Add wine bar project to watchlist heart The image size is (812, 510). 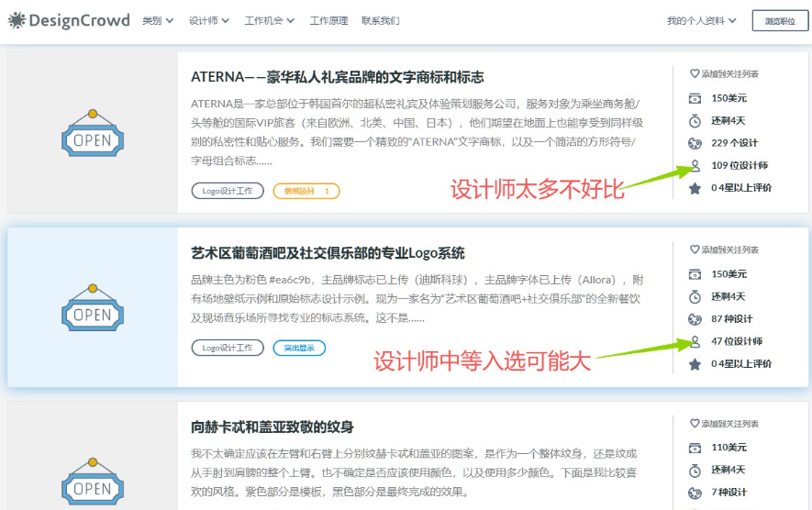(x=695, y=249)
